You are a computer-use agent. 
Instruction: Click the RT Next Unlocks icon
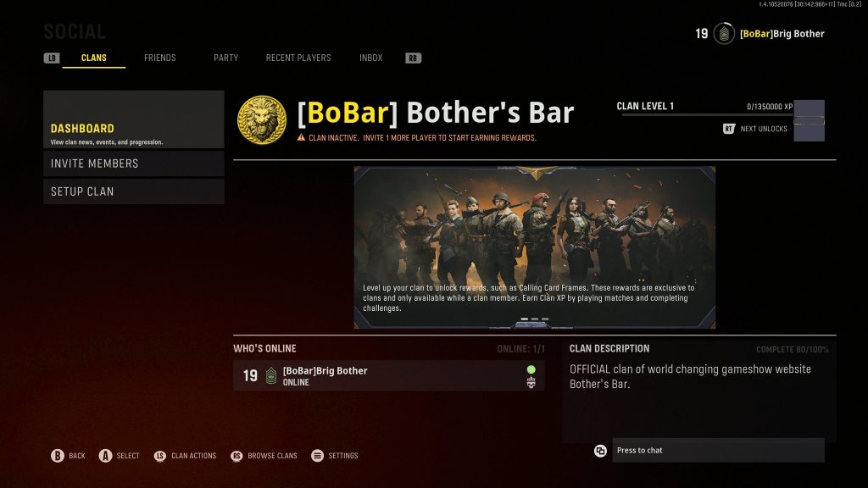[x=728, y=129]
